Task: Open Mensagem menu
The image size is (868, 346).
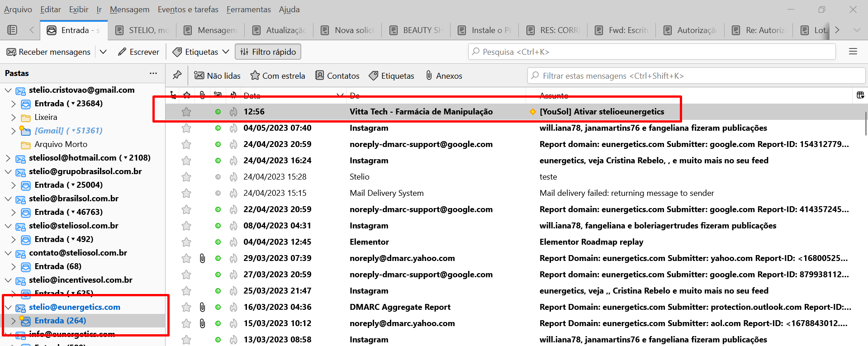Action: 129,9
